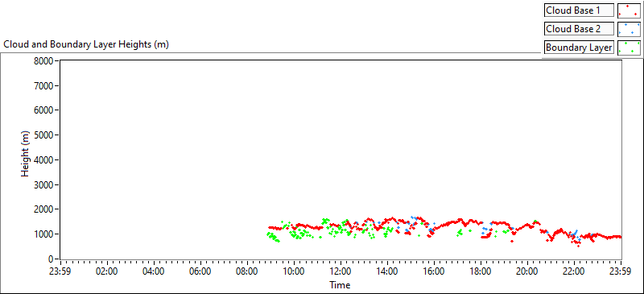
Task: Click the 16:00 time axis marker
Action: 434,271
